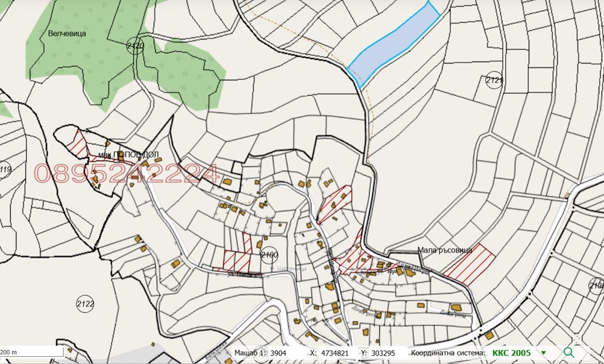Click the Координатна система label
Image resolution: width=604 pixels, height=364 pixels.
448,353
